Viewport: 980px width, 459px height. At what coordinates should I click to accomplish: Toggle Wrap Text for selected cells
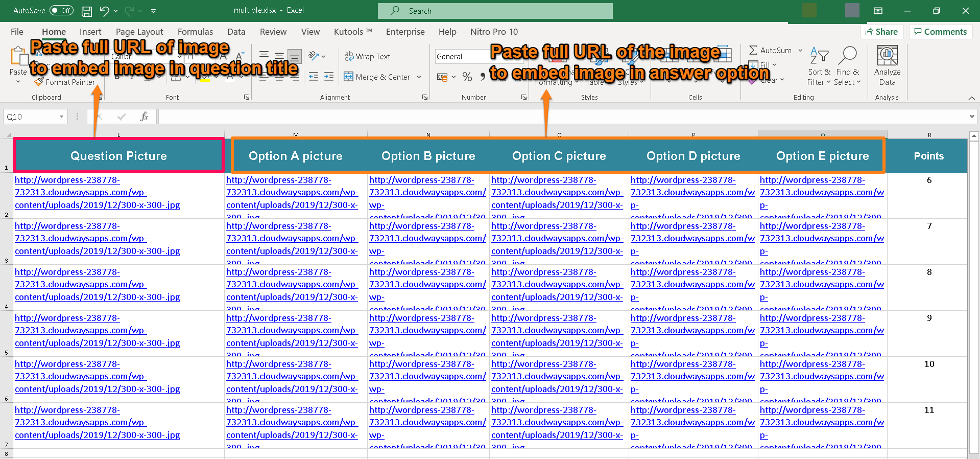click(368, 57)
